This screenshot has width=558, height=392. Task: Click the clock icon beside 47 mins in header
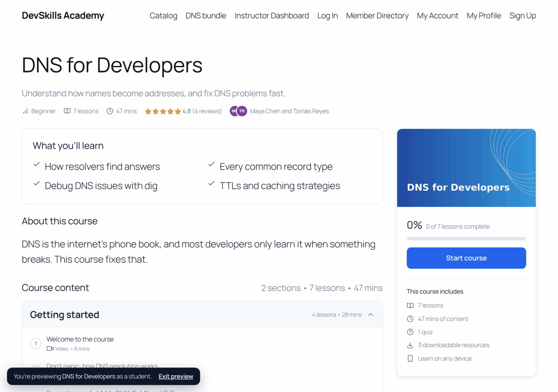tap(110, 111)
